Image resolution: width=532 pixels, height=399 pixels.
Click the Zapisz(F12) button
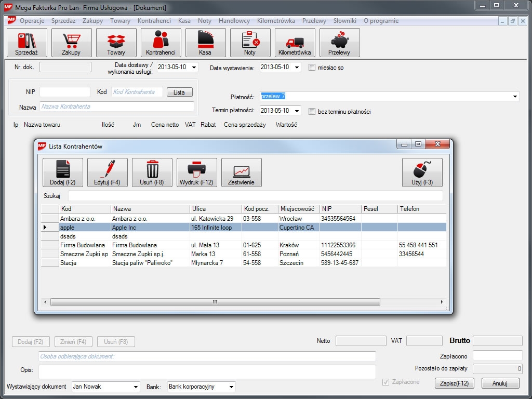[455, 383]
